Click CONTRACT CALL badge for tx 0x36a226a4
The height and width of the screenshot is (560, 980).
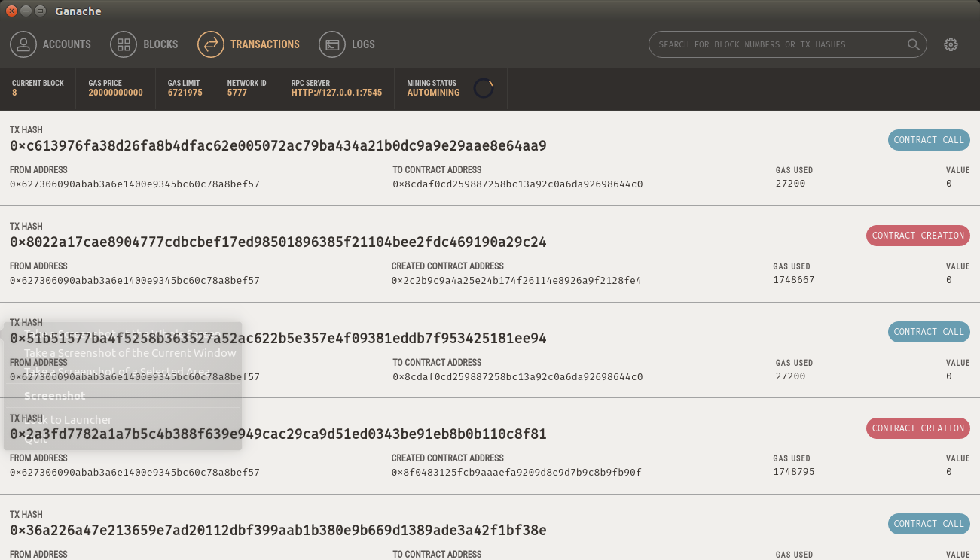click(929, 524)
